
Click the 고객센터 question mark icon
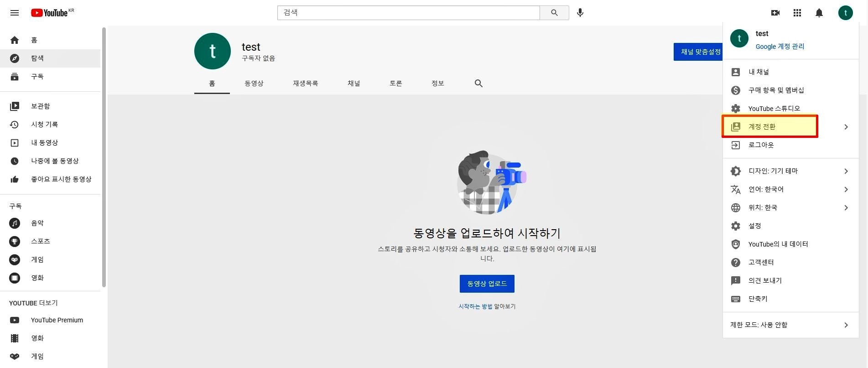click(736, 263)
